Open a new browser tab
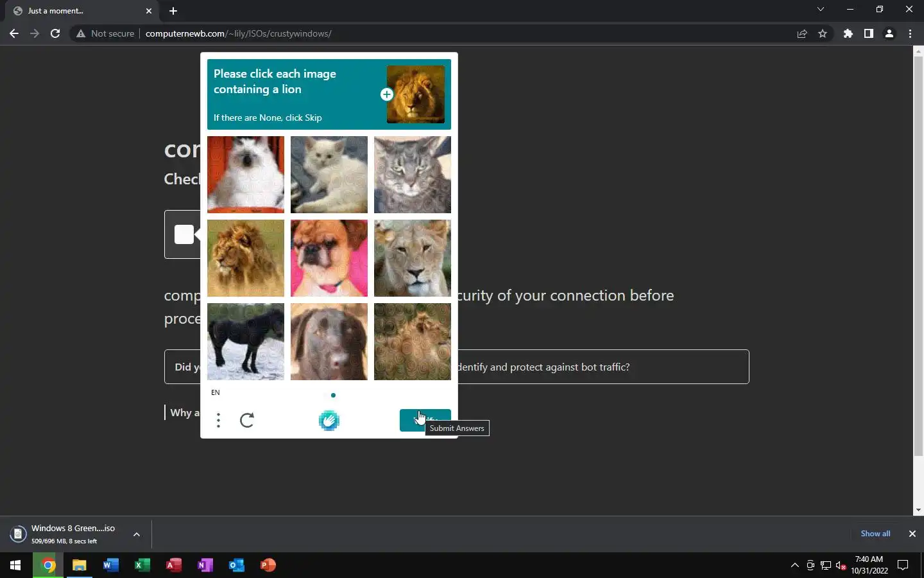Image resolution: width=924 pixels, height=578 pixels. tap(173, 11)
